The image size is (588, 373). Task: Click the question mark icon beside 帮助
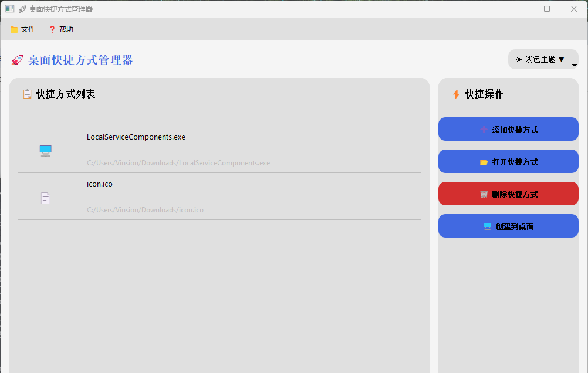(52, 29)
